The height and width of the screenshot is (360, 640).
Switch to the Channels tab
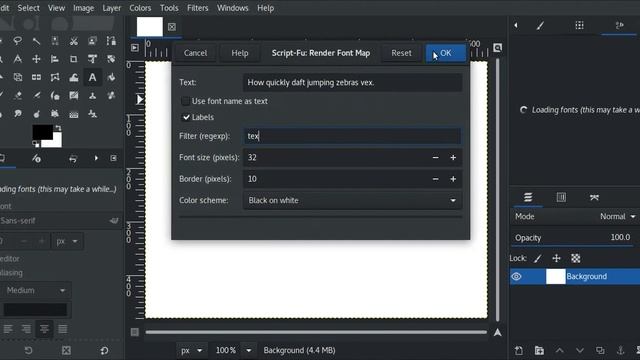[561, 198]
